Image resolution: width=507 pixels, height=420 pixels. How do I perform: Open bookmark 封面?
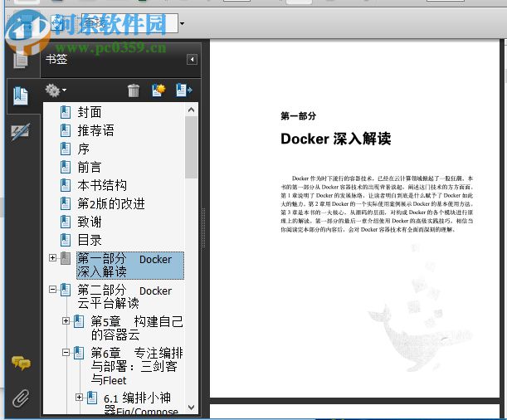pyautogui.click(x=90, y=112)
